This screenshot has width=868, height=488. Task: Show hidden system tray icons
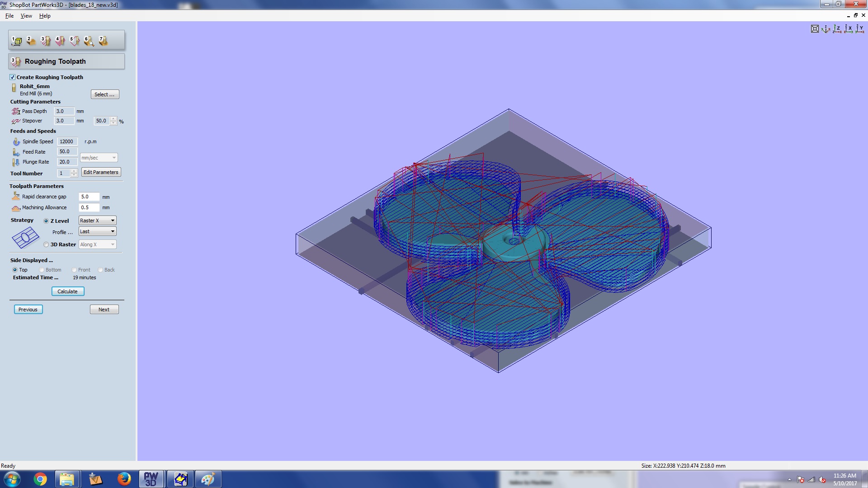point(789,480)
